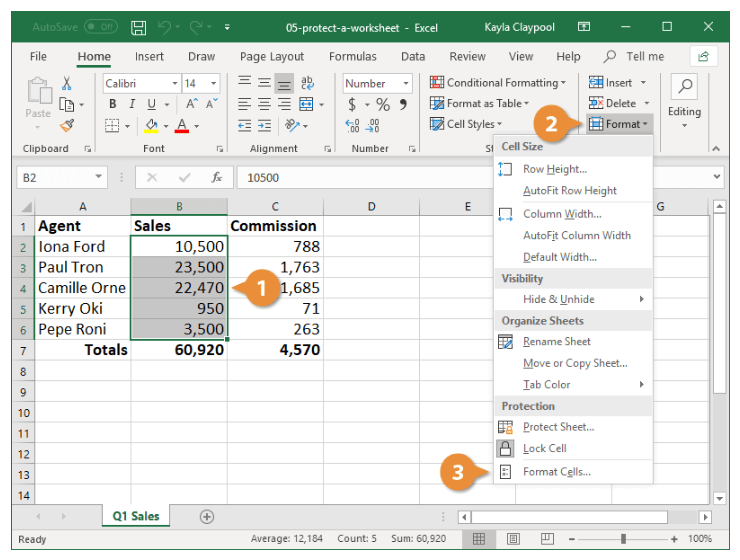Click the Share icon top right

click(x=703, y=57)
